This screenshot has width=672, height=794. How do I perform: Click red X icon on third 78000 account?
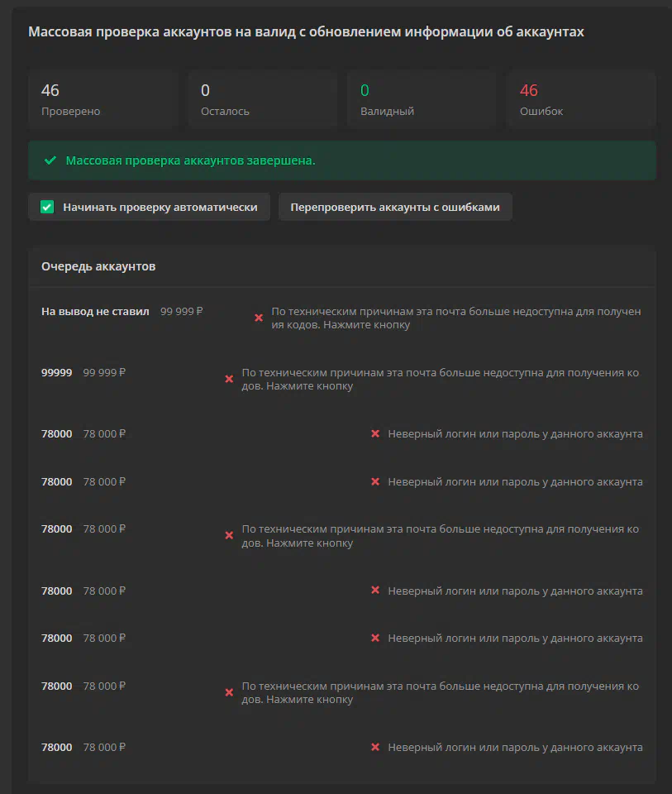(229, 536)
